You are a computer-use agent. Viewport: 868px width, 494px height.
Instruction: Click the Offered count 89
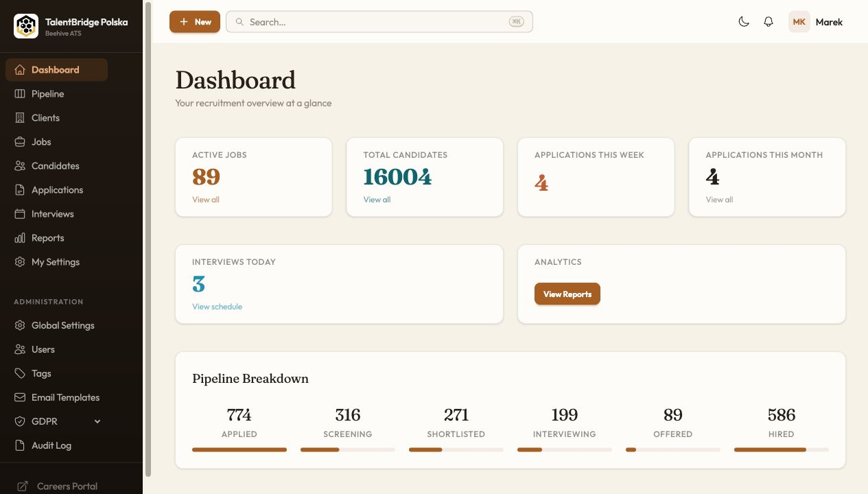tap(673, 415)
